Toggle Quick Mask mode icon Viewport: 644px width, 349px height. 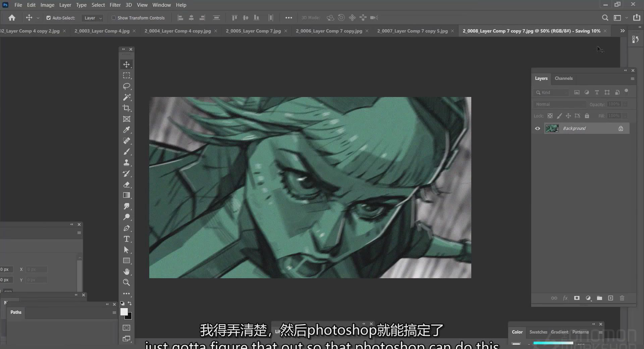tap(126, 328)
